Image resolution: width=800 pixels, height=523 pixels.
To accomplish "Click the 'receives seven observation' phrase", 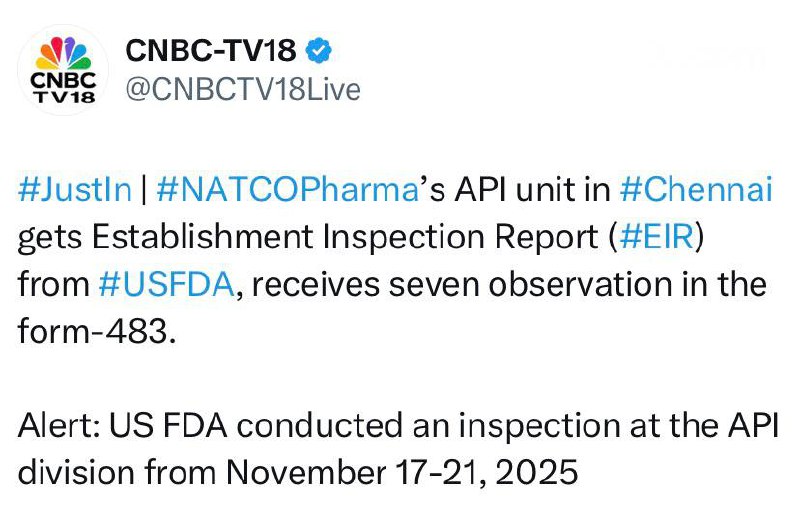I will [x=422, y=283].
